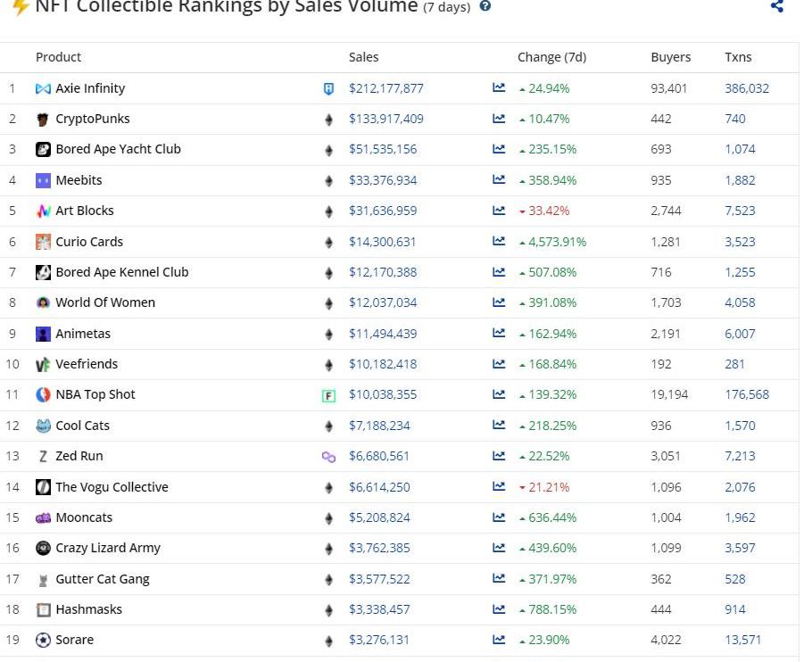Open the Crazy Lizard Army link
This screenshot has width=812, height=662.
click(108, 548)
